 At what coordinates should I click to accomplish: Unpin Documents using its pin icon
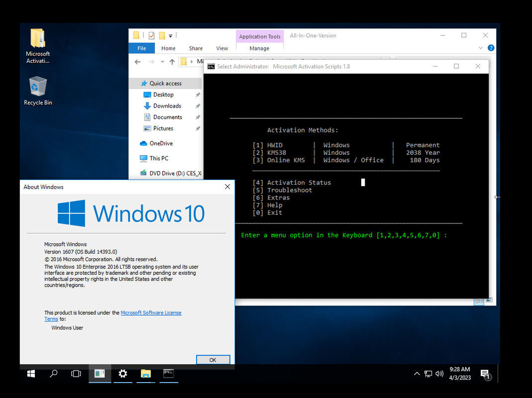coord(198,117)
